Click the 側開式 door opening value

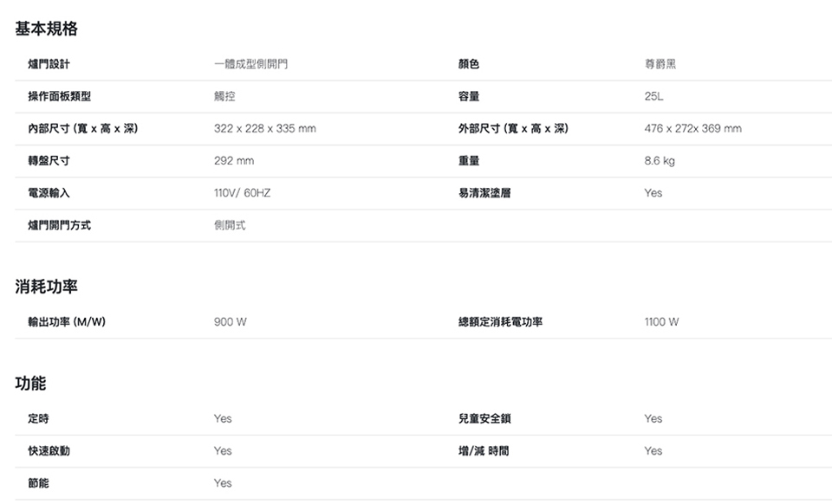point(230,225)
